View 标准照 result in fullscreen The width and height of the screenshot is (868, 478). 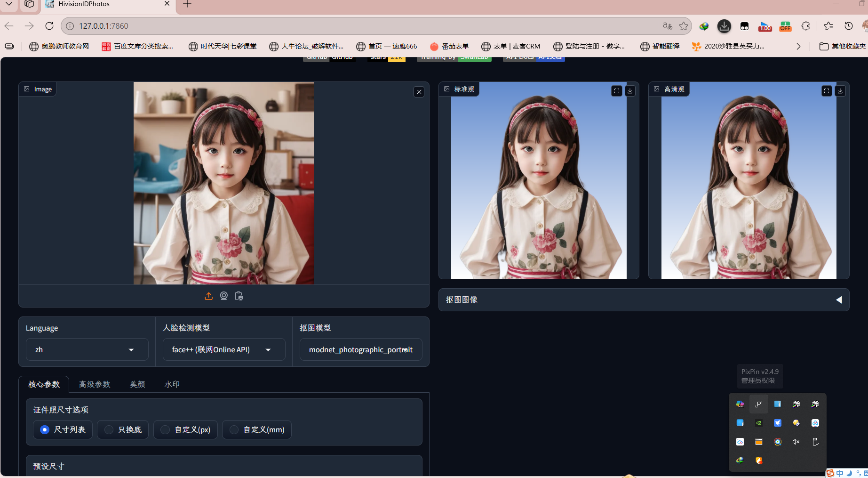coord(617,91)
